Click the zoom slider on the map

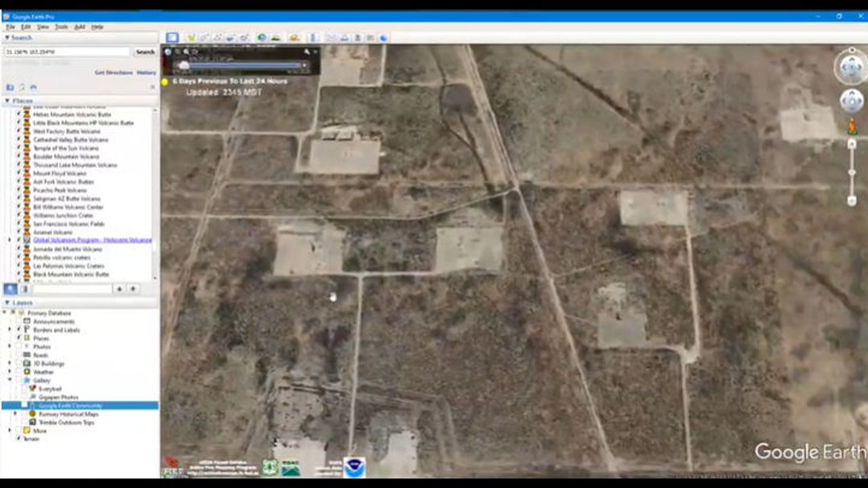click(852, 173)
